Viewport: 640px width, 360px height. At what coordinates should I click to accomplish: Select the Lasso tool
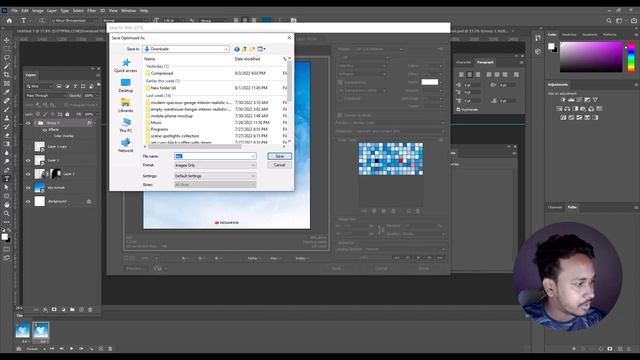(x=7, y=57)
